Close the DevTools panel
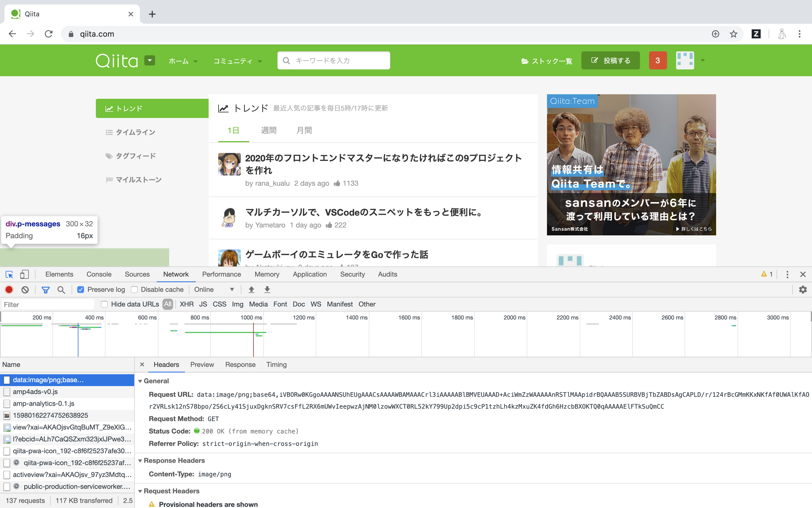 (803, 275)
